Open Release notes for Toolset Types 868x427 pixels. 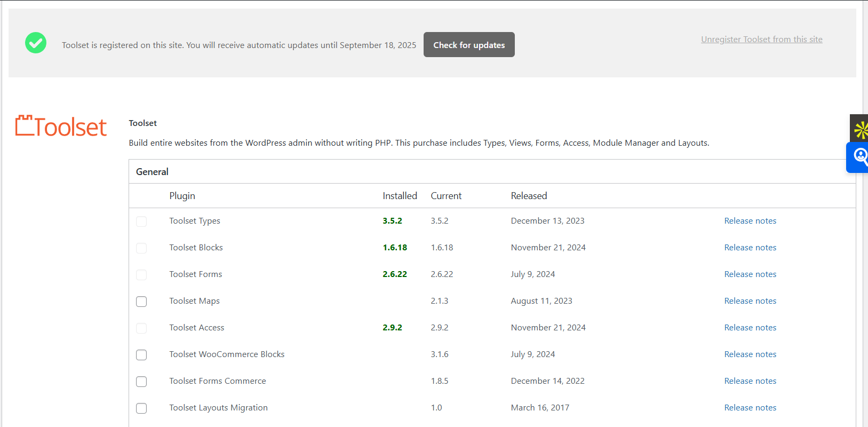[750, 221]
